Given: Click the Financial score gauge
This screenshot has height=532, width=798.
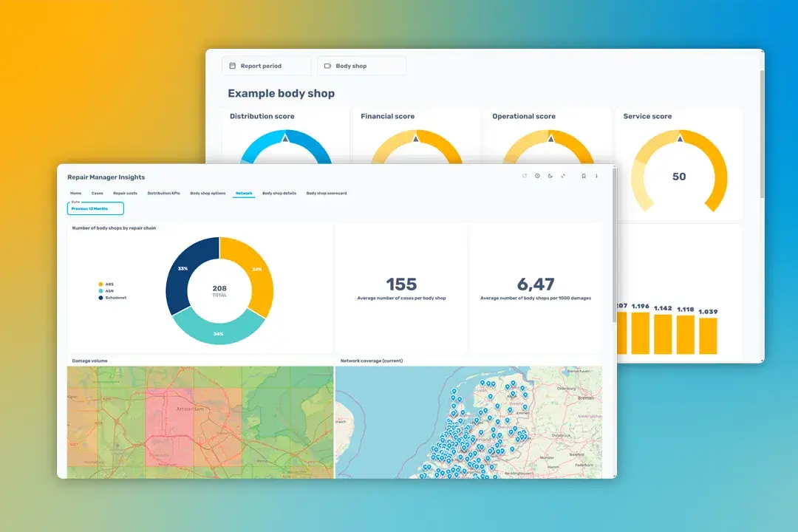Looking at the screenshot, I should coord(416,146).
